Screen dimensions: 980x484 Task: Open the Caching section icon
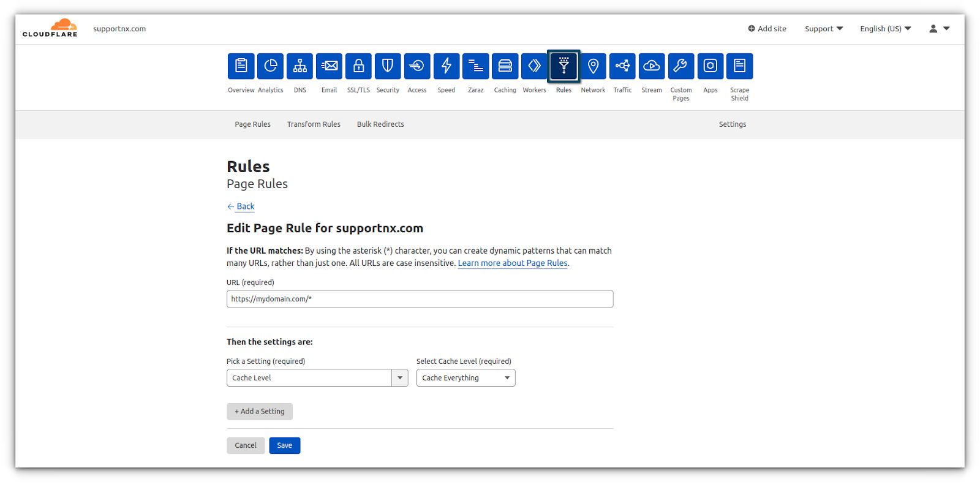pyautogui.click(x=505, y=66)
